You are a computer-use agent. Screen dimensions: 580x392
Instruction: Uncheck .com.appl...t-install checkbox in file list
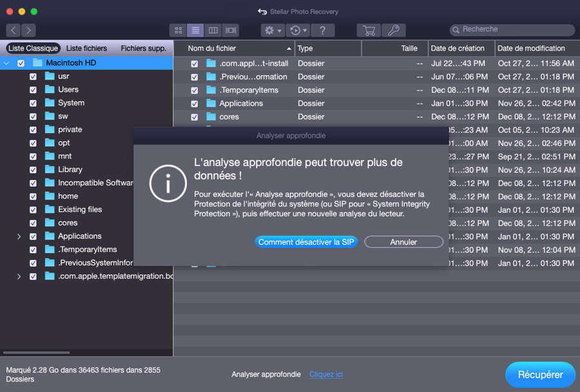(x=194, y=64)
